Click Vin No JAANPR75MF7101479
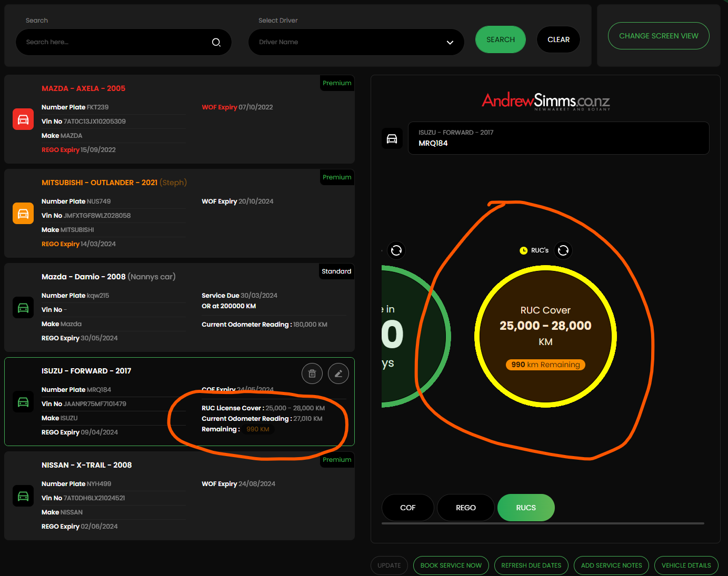728x576 pixels. 84,404
